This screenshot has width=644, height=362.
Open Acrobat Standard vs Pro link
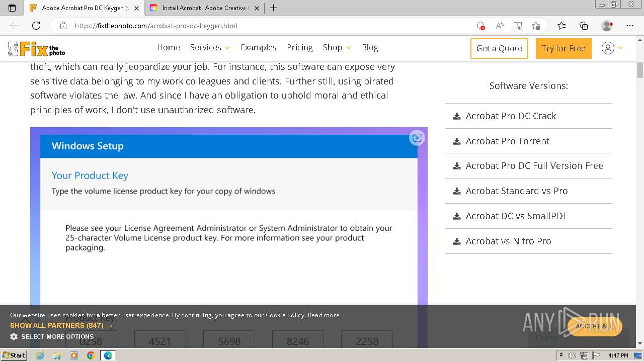[517, 191]
